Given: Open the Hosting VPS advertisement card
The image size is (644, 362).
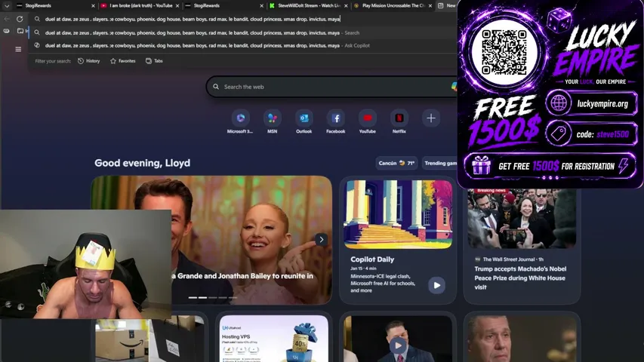Looking at the screenshot, I should point(274,339).
